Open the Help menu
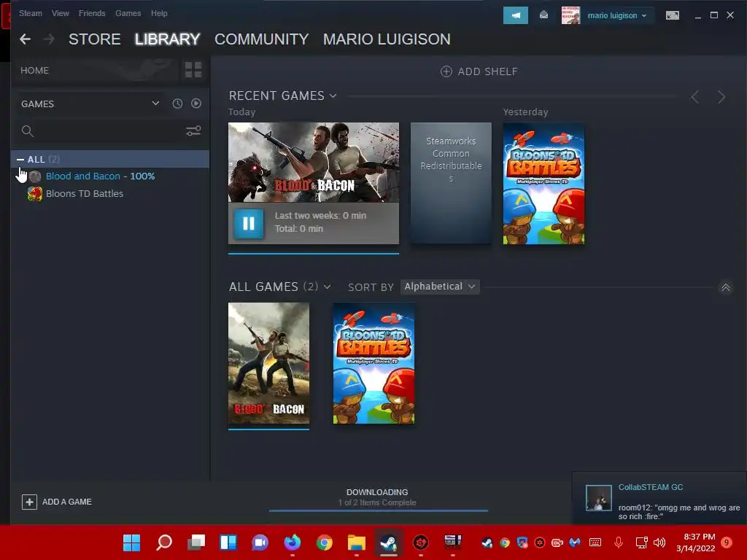 tap(159, 13)
